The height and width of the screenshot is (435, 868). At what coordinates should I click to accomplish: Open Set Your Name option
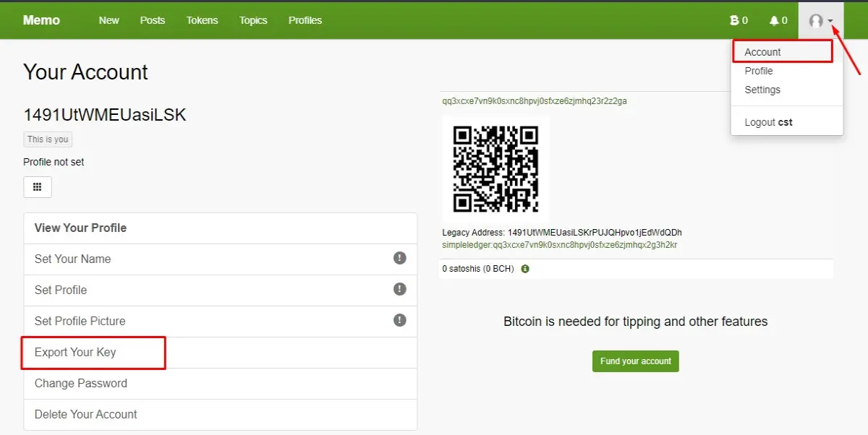click(221, 259)
